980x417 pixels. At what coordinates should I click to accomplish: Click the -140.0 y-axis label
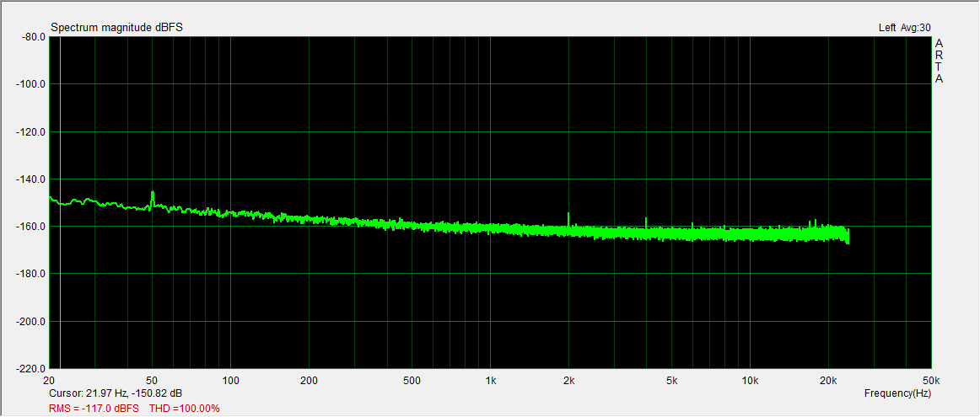coord(30,179)
